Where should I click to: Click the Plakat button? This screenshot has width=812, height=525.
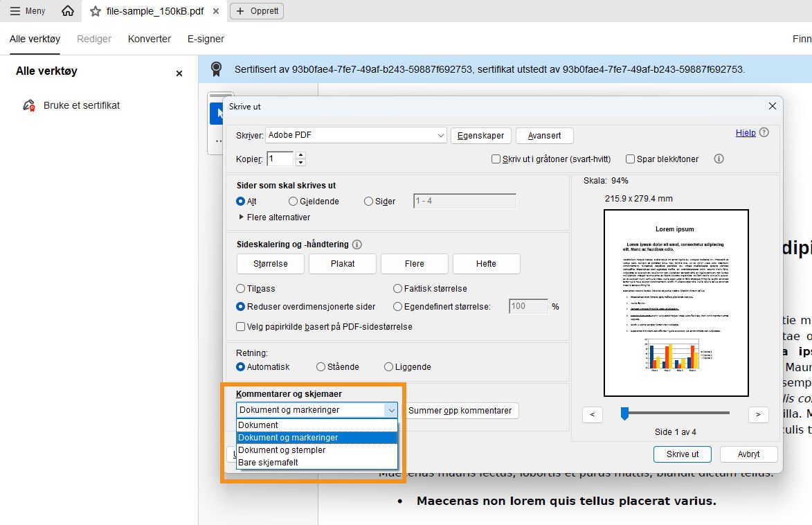tap(342, 264)
